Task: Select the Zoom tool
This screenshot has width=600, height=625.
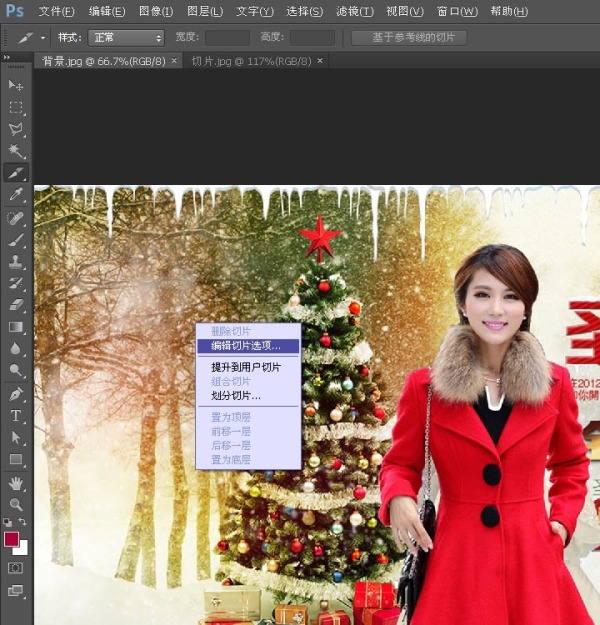Action: (x=16, y=505)
